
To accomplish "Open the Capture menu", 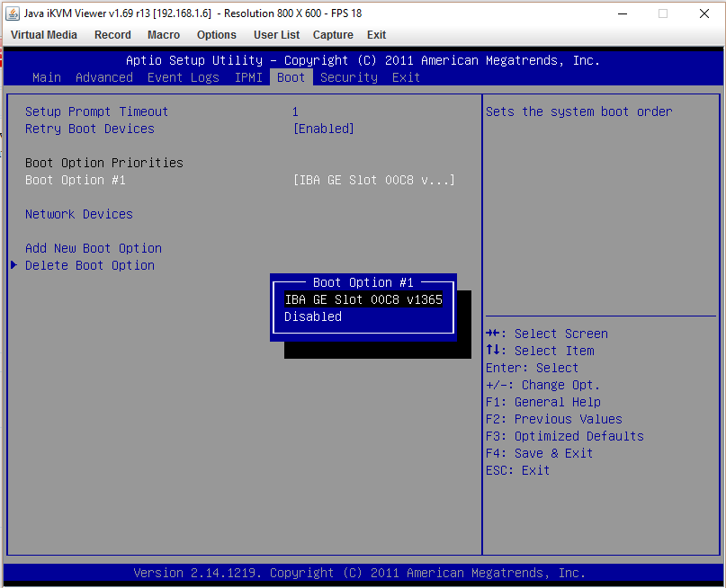I will click(333, 35).
